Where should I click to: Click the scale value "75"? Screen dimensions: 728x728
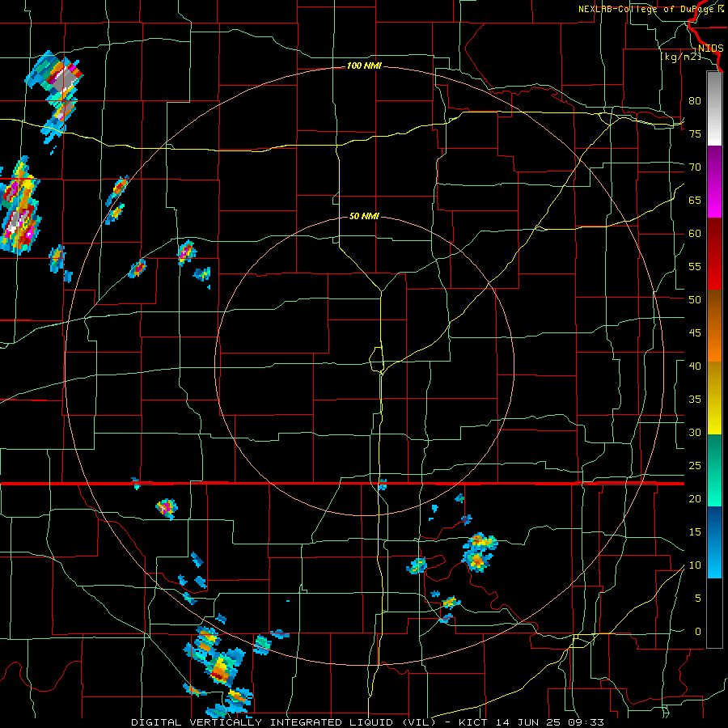click(x=695, y=133)
